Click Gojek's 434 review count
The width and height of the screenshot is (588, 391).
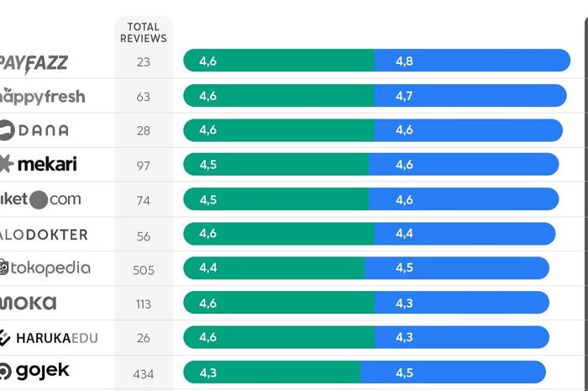point(144,373)
